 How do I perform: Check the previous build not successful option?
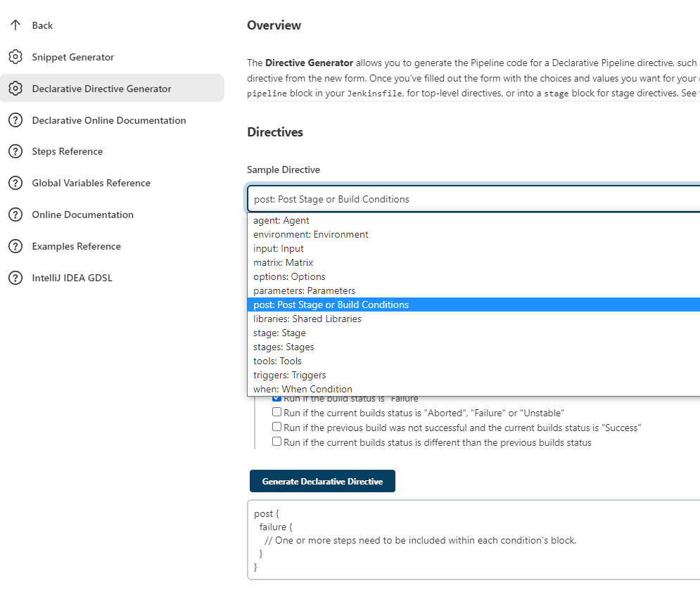(277, 428)
